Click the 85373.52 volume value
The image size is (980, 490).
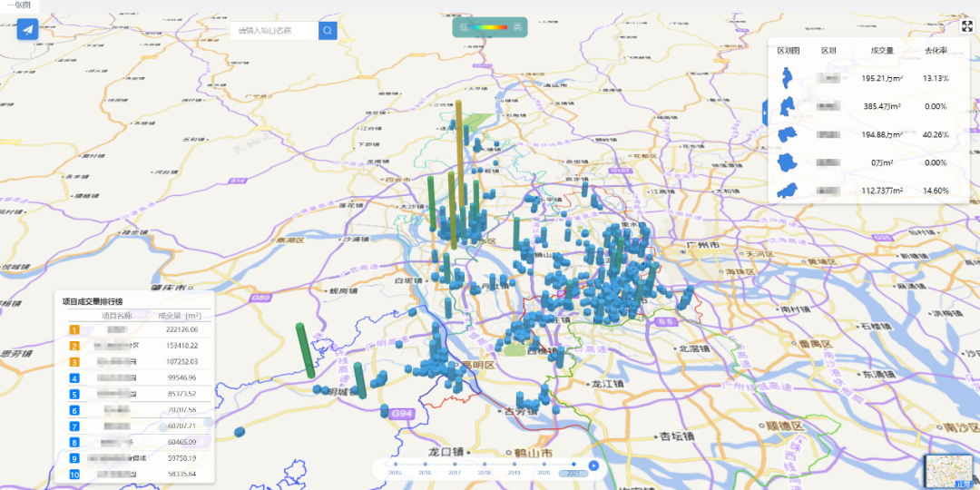coord(181,395)
